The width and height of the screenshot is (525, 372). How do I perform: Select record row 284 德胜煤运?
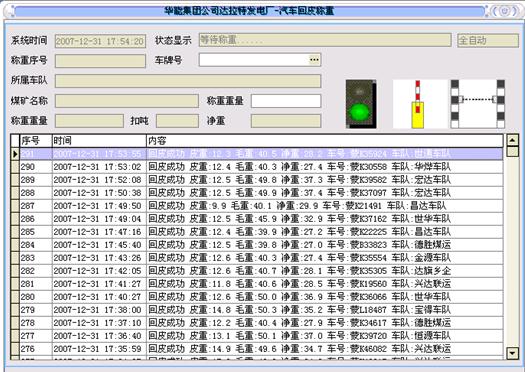coord(257,245)
